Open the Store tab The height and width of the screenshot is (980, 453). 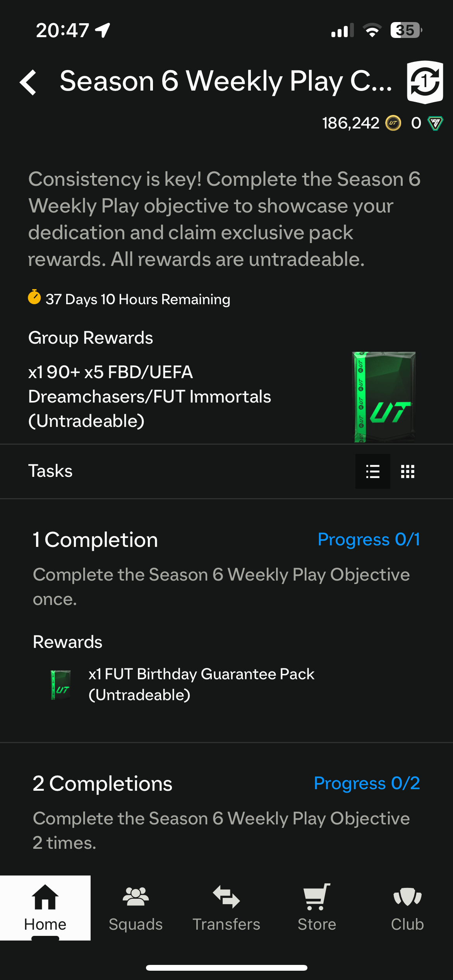(317, 908)
